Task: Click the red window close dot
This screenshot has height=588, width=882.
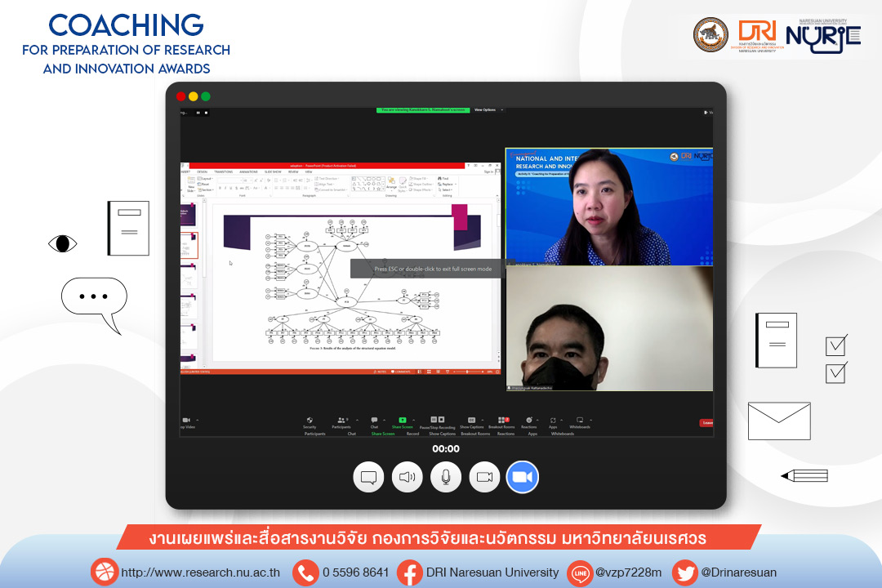Action: [x=180, y=96]
